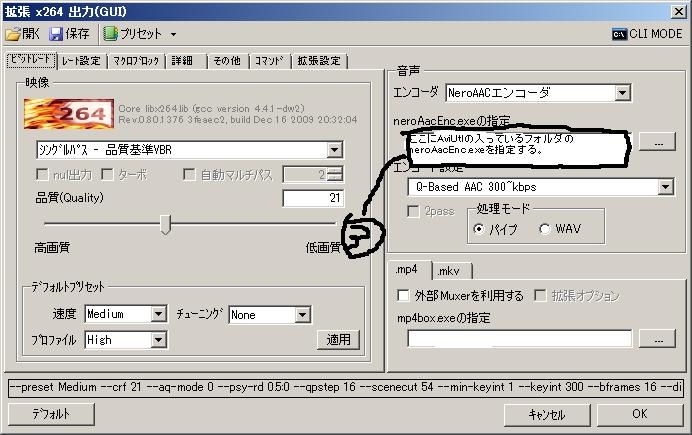The height and width of the screenshot is (435, 692).
Task: Switch to the レート設定 tab
Action: click(x=82, y=61)
